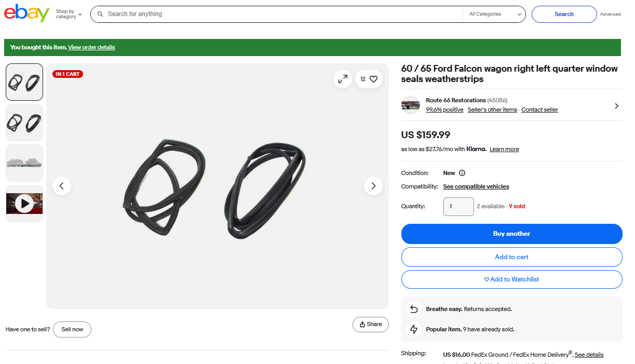This screenshot has width=635, height=364.
Task: Show the previous product image
Action: tap(62, 186)
